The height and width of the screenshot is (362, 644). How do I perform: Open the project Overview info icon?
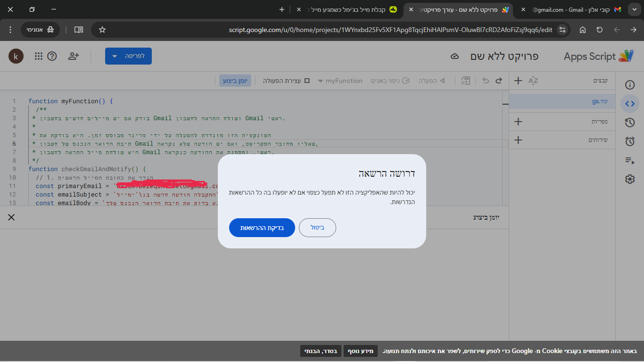630,85
